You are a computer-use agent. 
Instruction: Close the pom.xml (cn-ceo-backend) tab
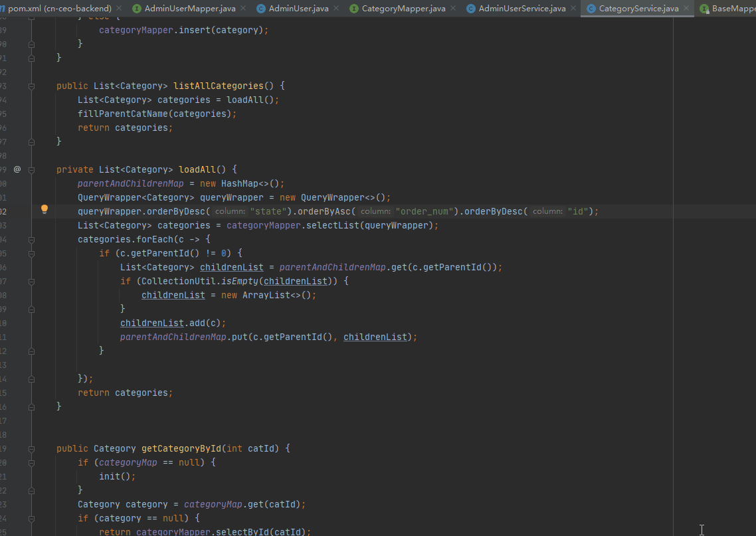pos(119,8)
